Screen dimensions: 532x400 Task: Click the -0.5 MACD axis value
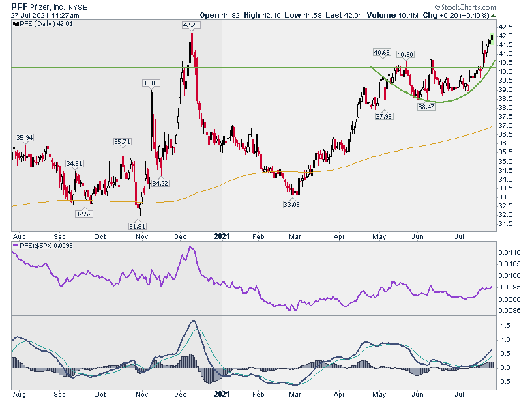[x=504, y=382]
